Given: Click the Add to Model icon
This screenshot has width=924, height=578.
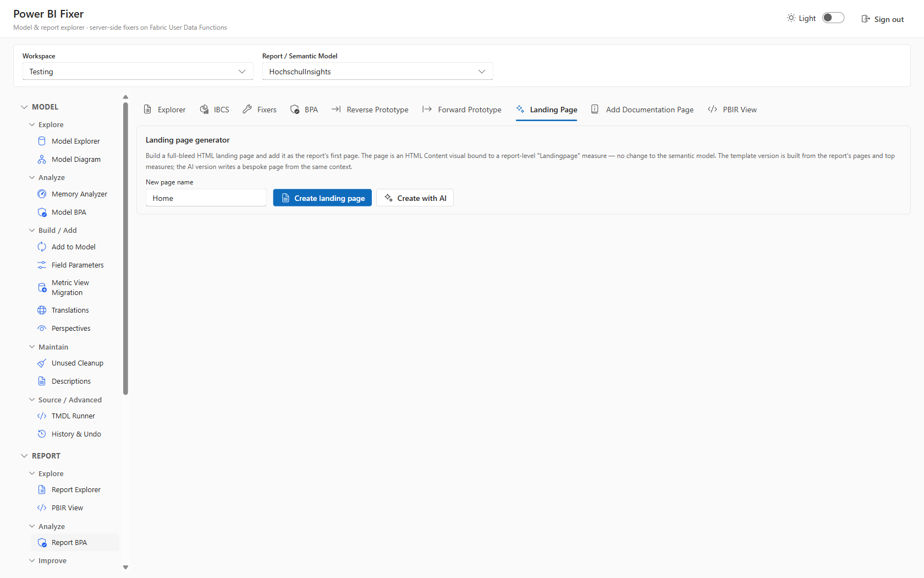Looking at the screenshot, I should (x=42, y=247).
